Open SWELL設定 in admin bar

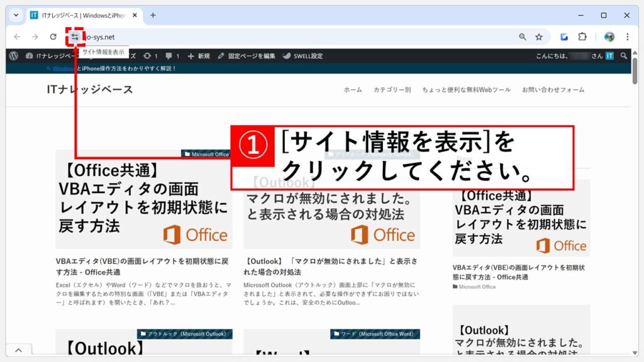coord(303,56)
